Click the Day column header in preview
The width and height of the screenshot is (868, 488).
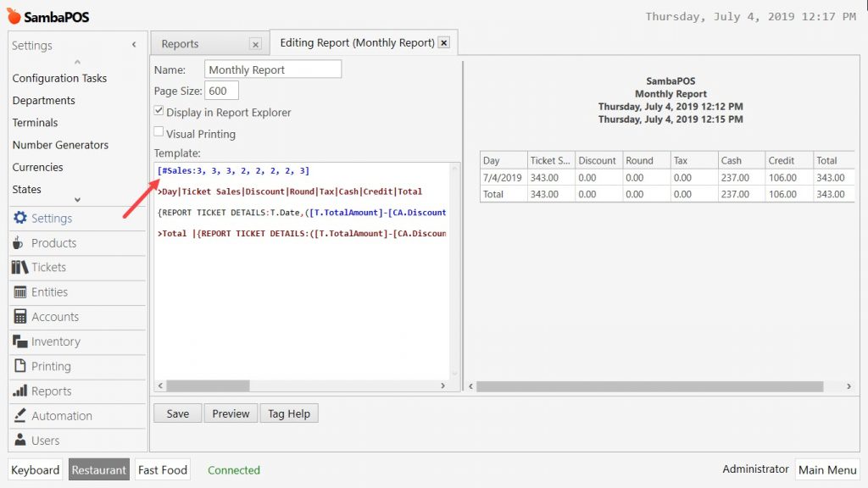pyautogui.click(x=504, y=160)
